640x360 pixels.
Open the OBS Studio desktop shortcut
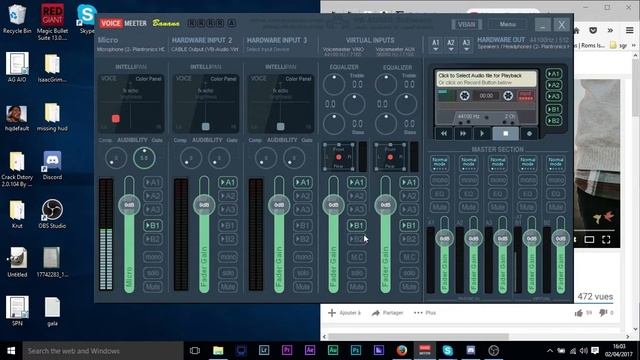click(52, 213)
